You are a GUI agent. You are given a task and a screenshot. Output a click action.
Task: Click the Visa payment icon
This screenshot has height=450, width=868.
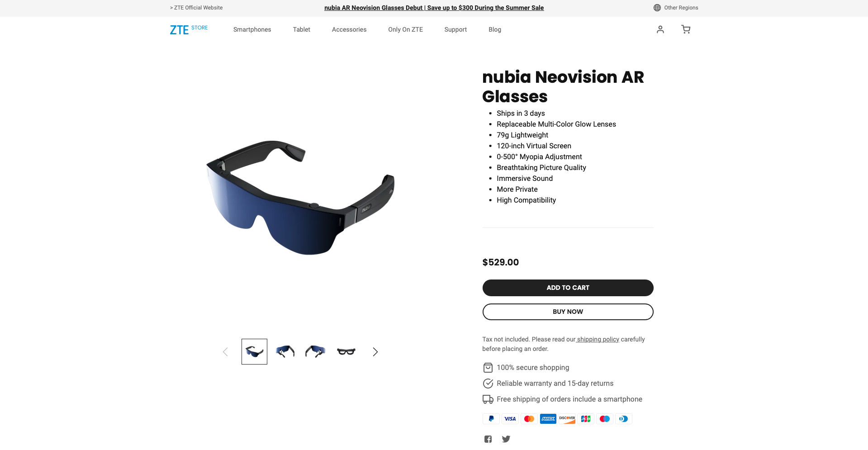coord(510,419)
